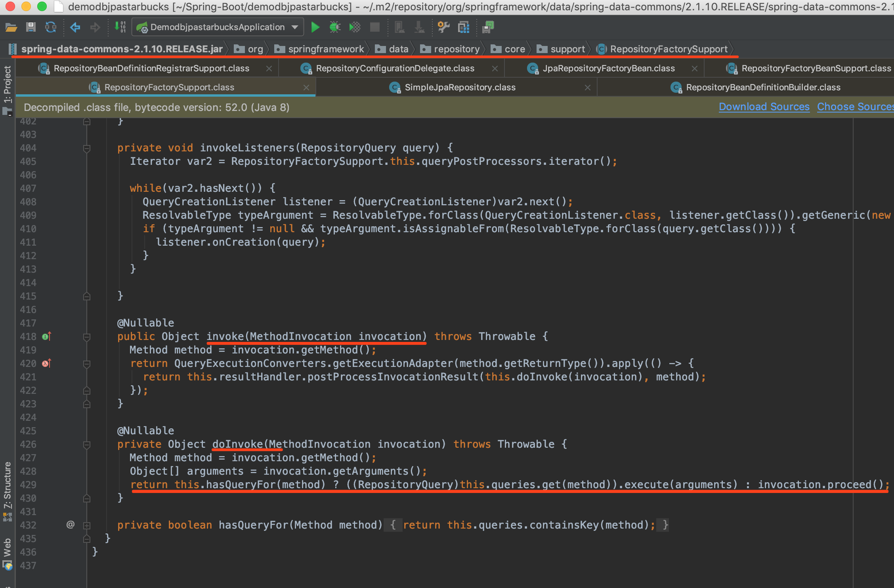The image size is (894, 588).
Task: Click the Save All toolbar icon
Action: (31, 27)
